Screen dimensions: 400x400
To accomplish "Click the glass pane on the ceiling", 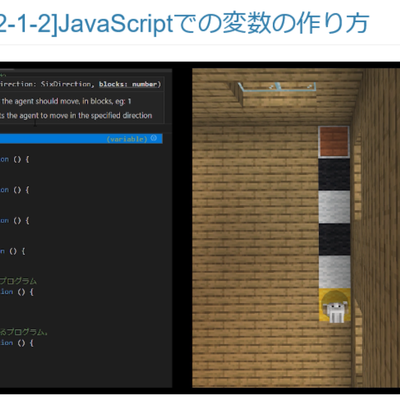I will (277, 87).
